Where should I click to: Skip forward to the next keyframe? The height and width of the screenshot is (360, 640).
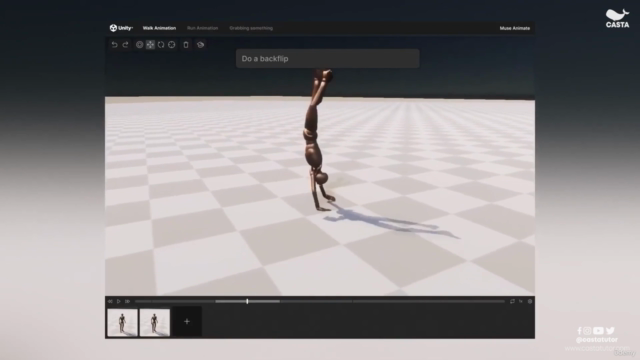[x=127, y=301]
